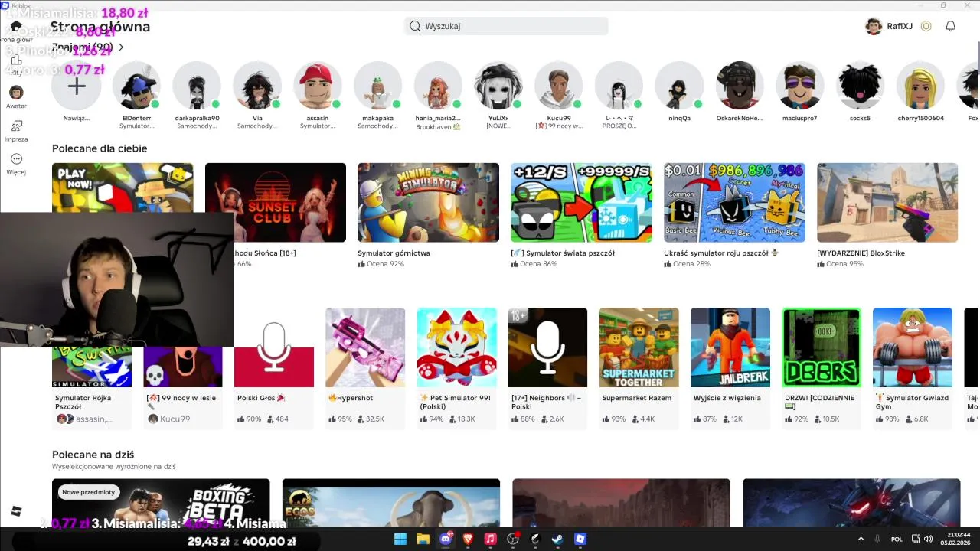Open Symulator świata pszczół thumbnail
This screenshot has height=551, width=980.
coord(581,203)
